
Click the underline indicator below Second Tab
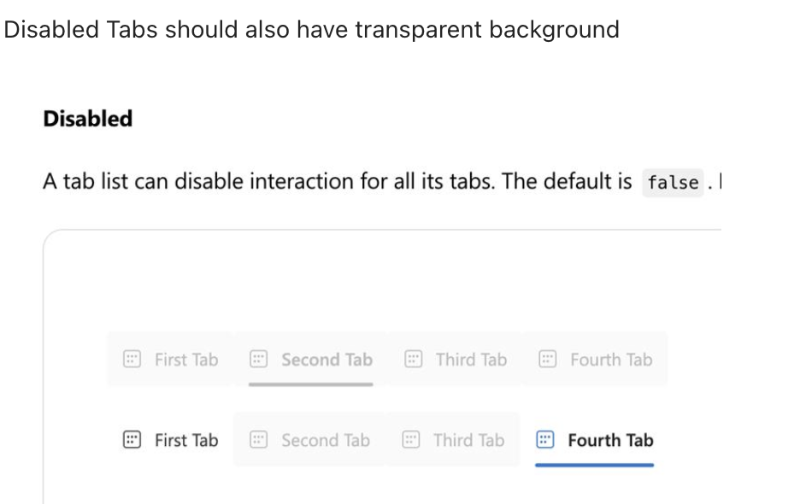(x=309, y=385)
